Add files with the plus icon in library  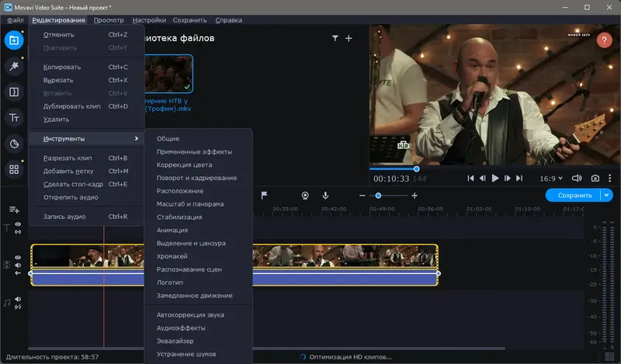point(349,38)
